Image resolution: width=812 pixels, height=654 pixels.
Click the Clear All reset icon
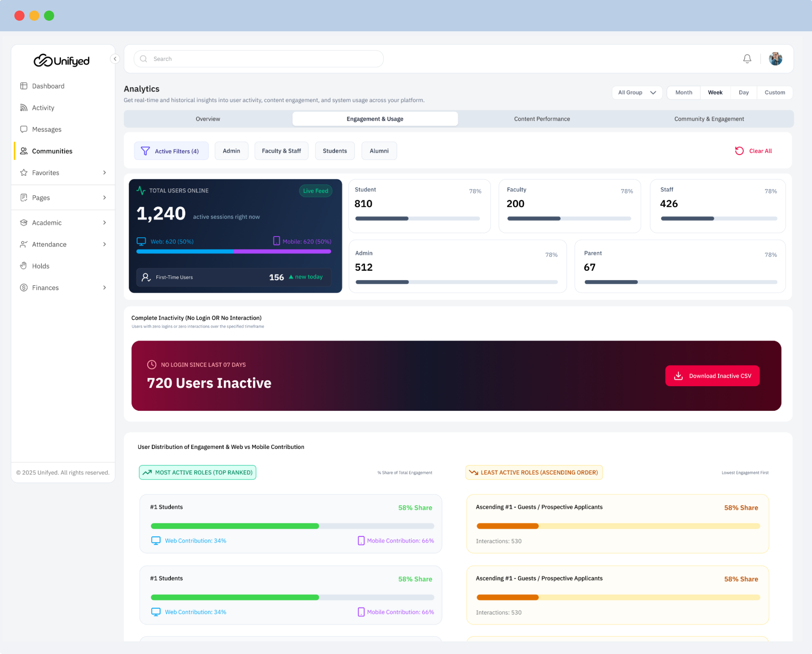739,151
